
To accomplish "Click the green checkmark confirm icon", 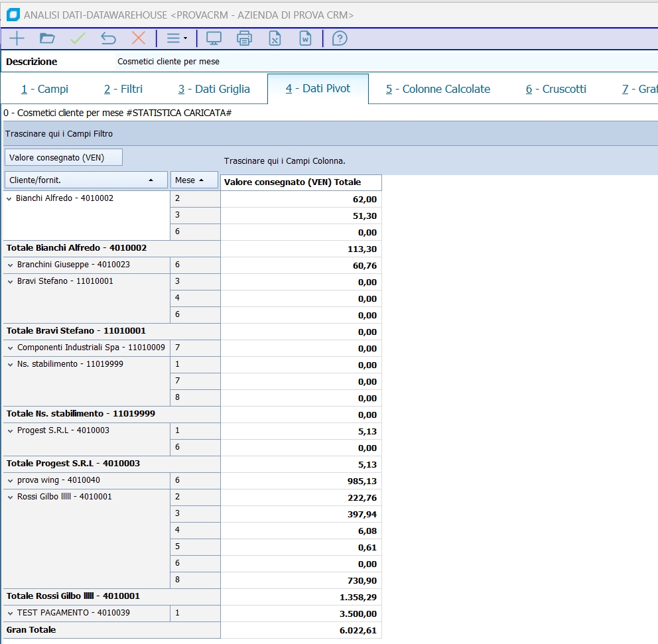I will [x=78, y=38].
